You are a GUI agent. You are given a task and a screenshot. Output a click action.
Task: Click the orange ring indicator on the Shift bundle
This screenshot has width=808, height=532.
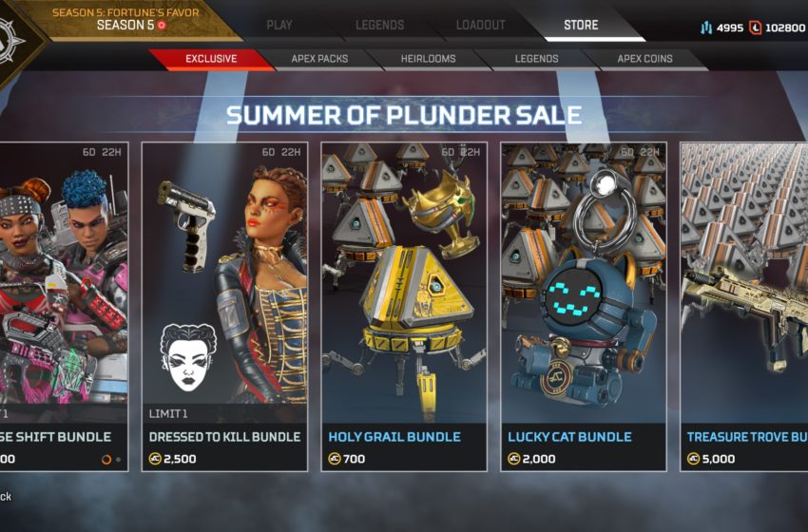click(106, 460)
